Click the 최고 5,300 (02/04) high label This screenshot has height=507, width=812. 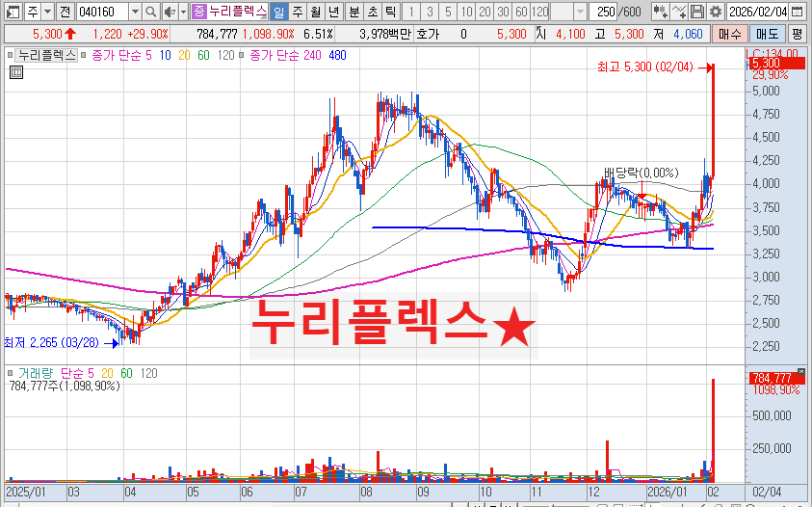pos(644,67)
